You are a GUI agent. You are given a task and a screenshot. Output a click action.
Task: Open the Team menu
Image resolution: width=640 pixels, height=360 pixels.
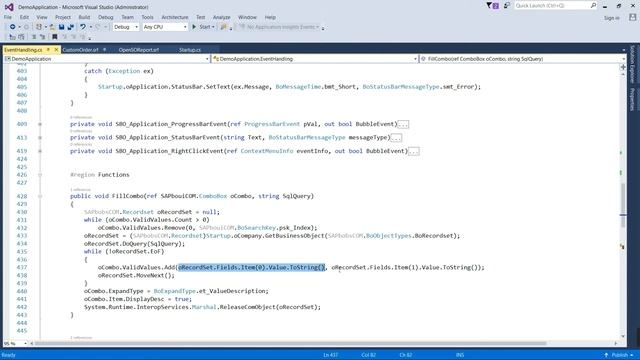click(127, 17)
